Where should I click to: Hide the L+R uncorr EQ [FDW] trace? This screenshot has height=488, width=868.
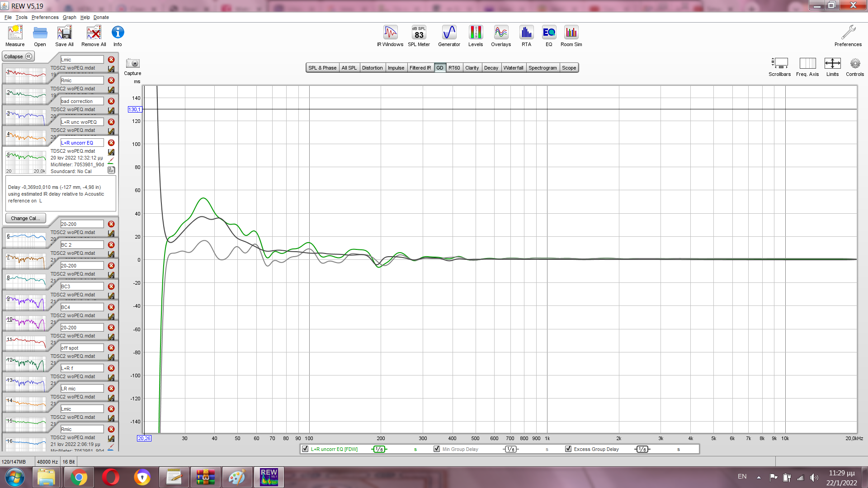(x=305, y=449)
